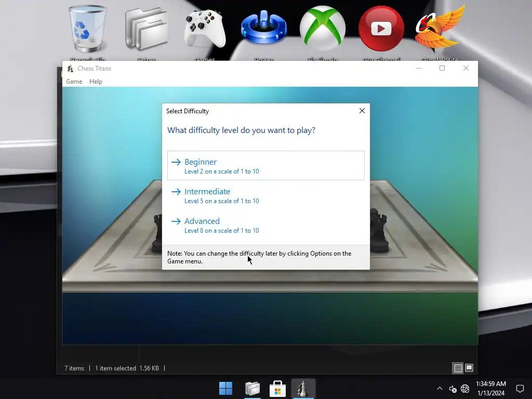This screenshot has width=532, height=399.
Task: Choose Intermediate difficulty level
Action: point(265,195)
